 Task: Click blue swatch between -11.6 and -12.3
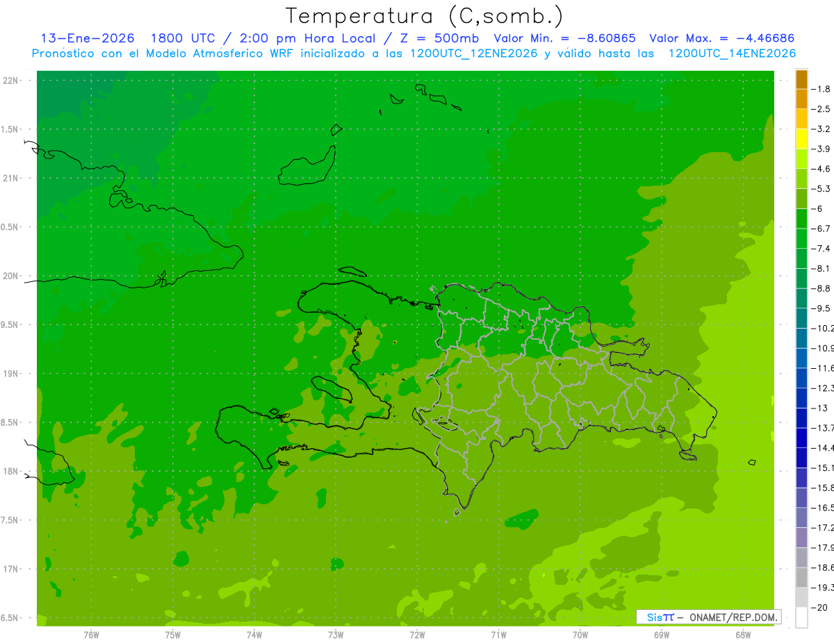pyautogui.click(x=801, y=379)
